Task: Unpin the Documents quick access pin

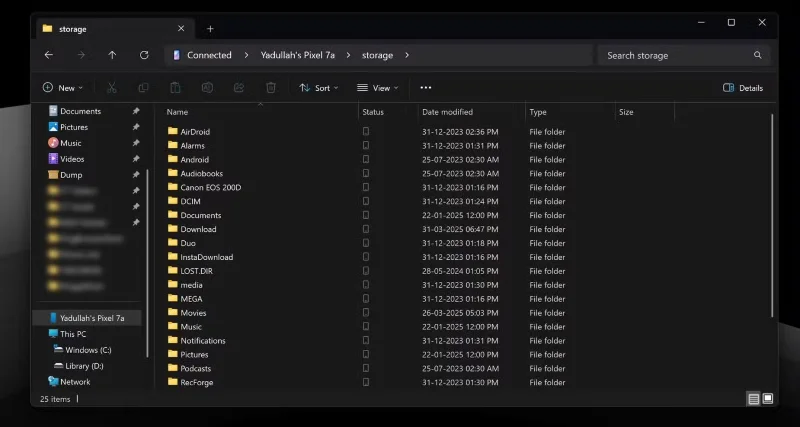Action: tap(136, 111)
